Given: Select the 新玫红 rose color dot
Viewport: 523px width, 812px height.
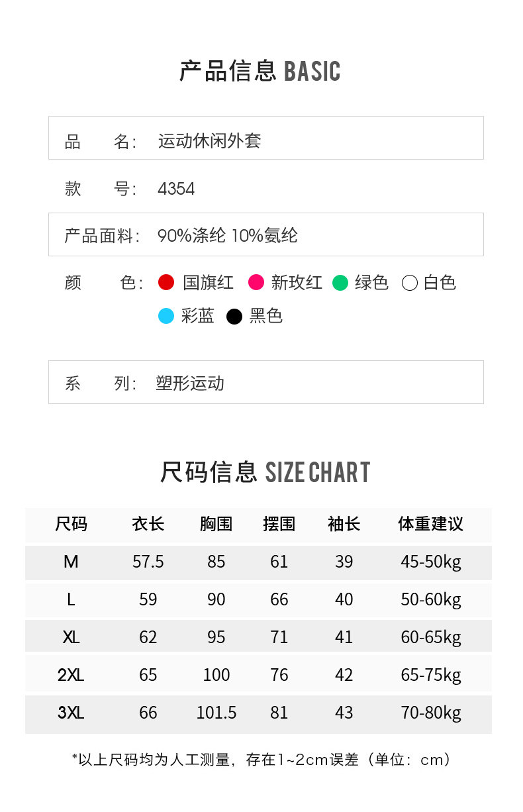Looking at the screenshot, I should tap(256, 283).
